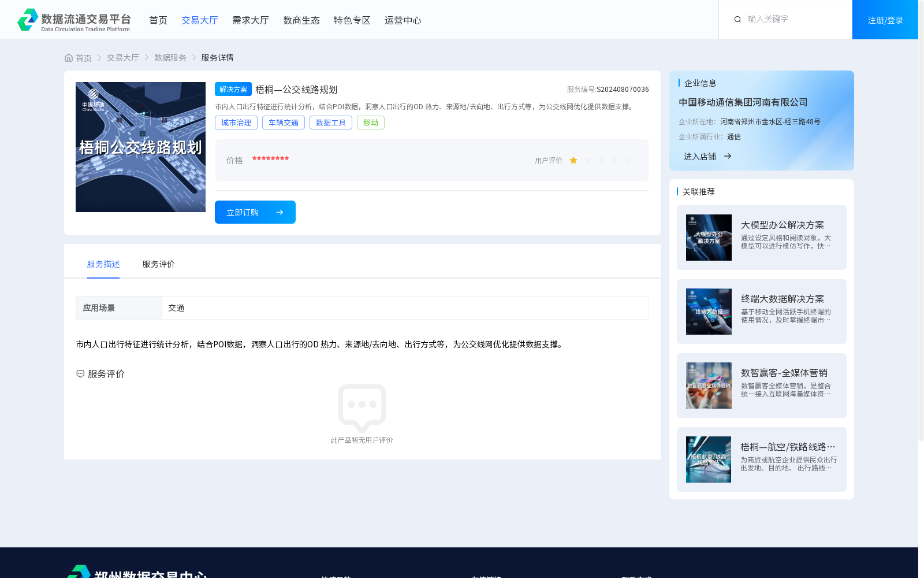Viewport: 924px width, 578px height.
Task: Switch to the 服务评价 tab
Action: [159, 264]
